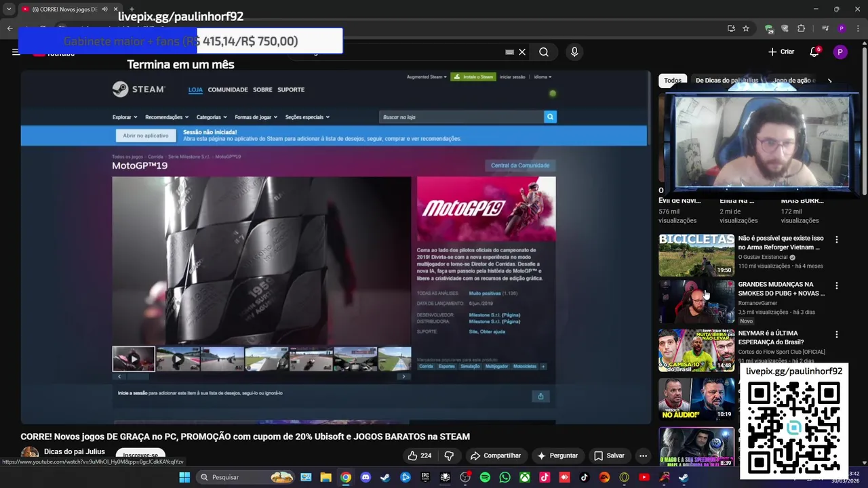Click the Perguntar button
868x488 pixels.
click(x=557, y=455)
